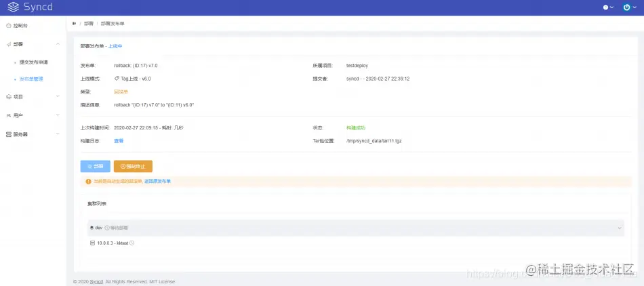The height and width of the screenshot is (286, 644).
Task: Click the 项目 layers icon
Action: tap(9, 97)
